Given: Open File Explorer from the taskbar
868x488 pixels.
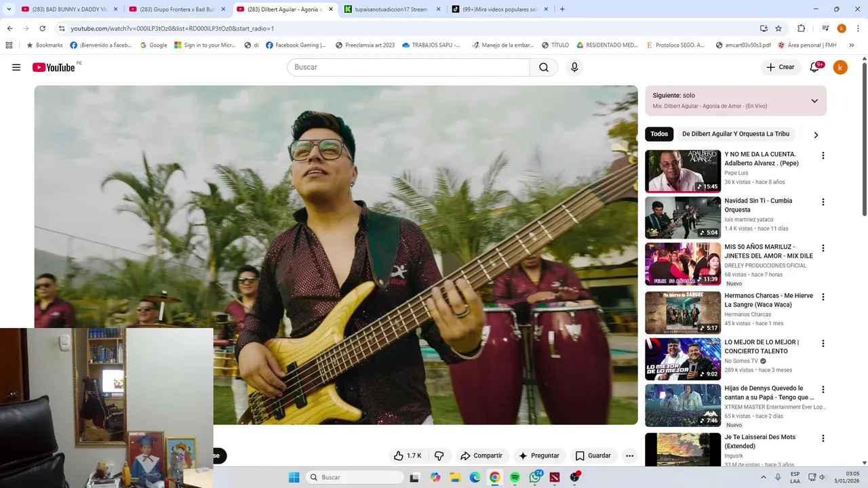Looking at the screenshot, I should click(x=455, y=477).
